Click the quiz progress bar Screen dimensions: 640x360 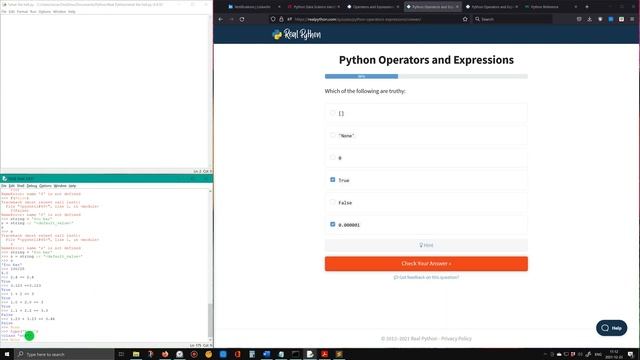426,76
